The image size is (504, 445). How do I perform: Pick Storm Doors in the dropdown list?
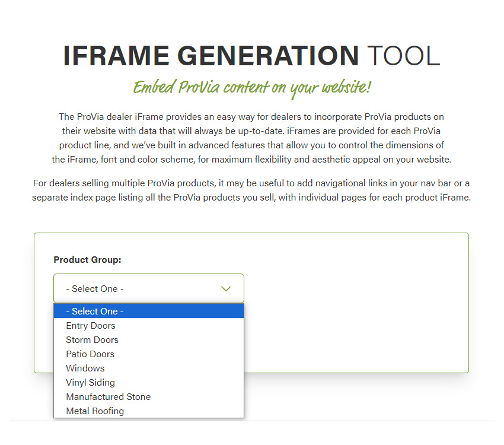(x=92, y=340)
